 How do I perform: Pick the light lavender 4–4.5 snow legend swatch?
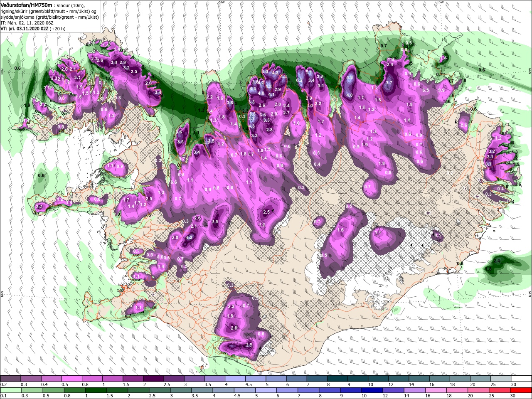coord(235,379)
